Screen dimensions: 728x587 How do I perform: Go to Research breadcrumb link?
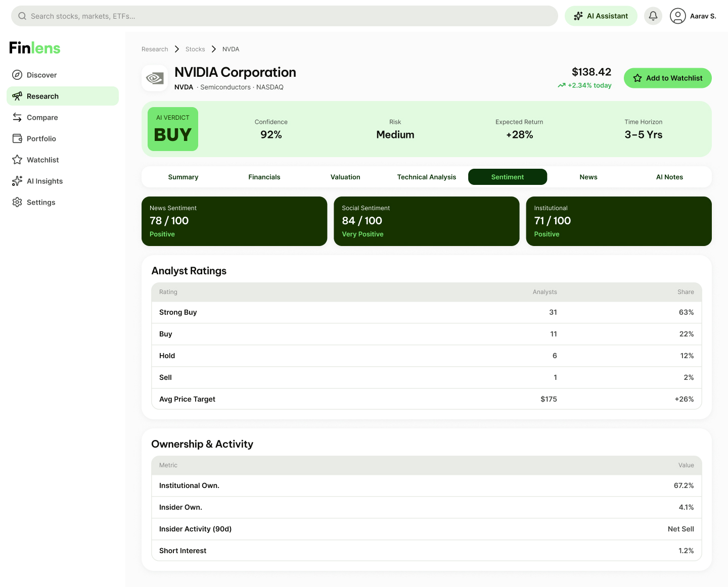point(155,49)
